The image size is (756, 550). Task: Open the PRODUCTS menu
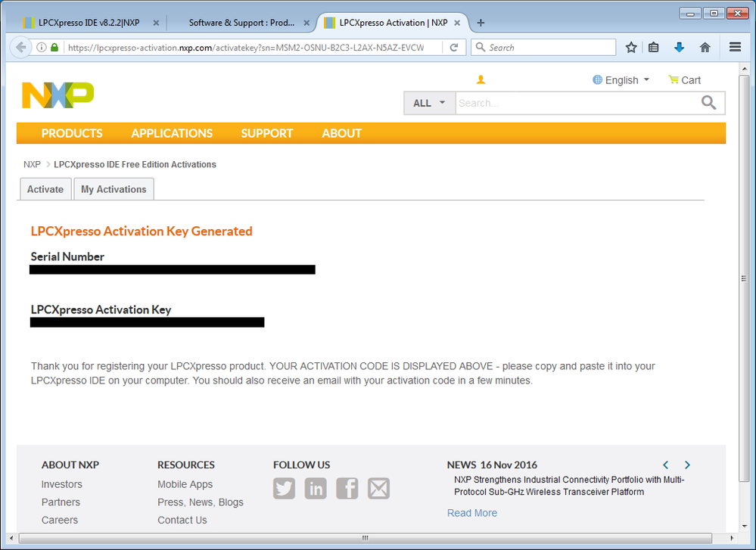point(72,133)
